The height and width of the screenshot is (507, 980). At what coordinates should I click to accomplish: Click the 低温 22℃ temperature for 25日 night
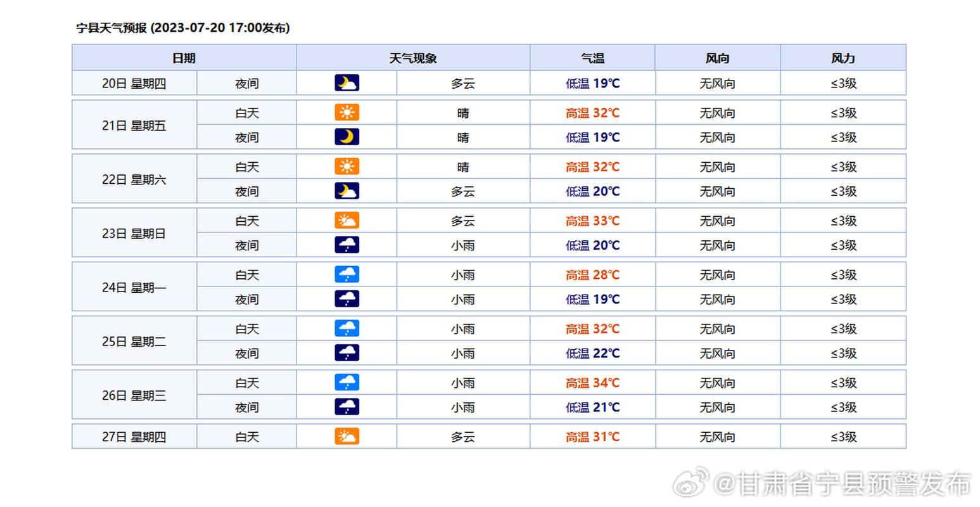click(x=591, y=353)
